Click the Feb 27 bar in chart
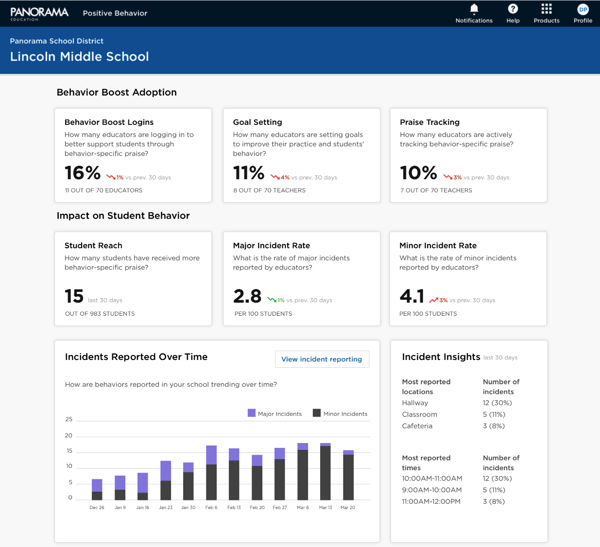This screenshot has width=600, height=547. (280, 474)
